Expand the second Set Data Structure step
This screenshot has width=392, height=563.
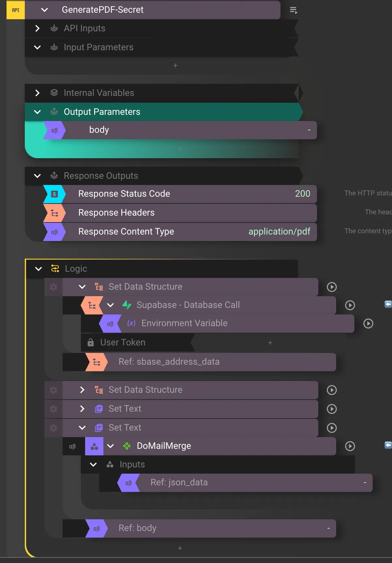[x=82, y=390]
